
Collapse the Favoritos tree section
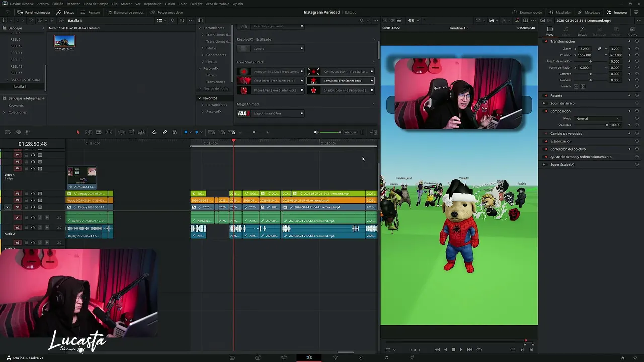[200, 98]
